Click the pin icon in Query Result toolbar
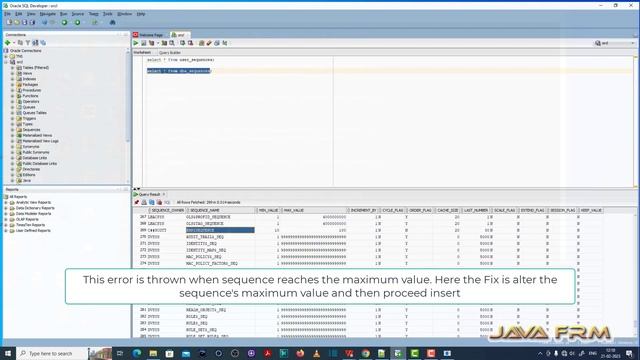Screen dimensions: 640x360 click(137, 202)
